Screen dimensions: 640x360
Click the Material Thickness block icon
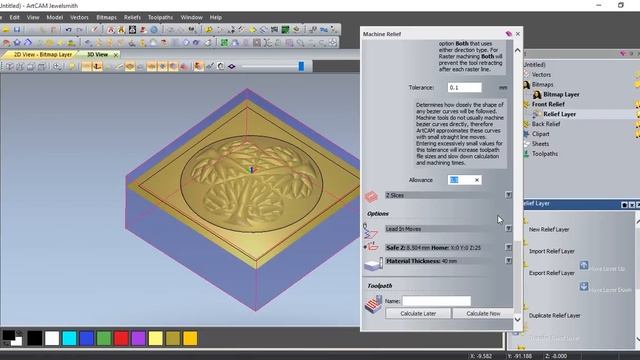(x=373, y=264)
